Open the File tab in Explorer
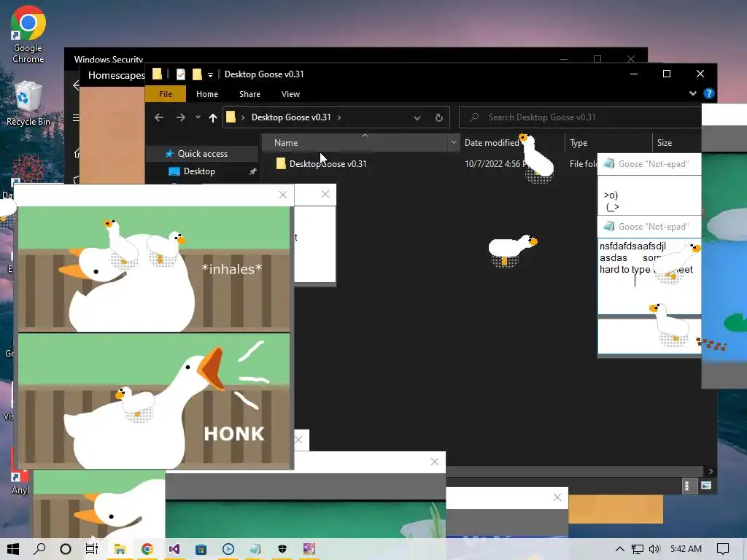747x560 pixels. pyautogui.click(x=166, y=94)
